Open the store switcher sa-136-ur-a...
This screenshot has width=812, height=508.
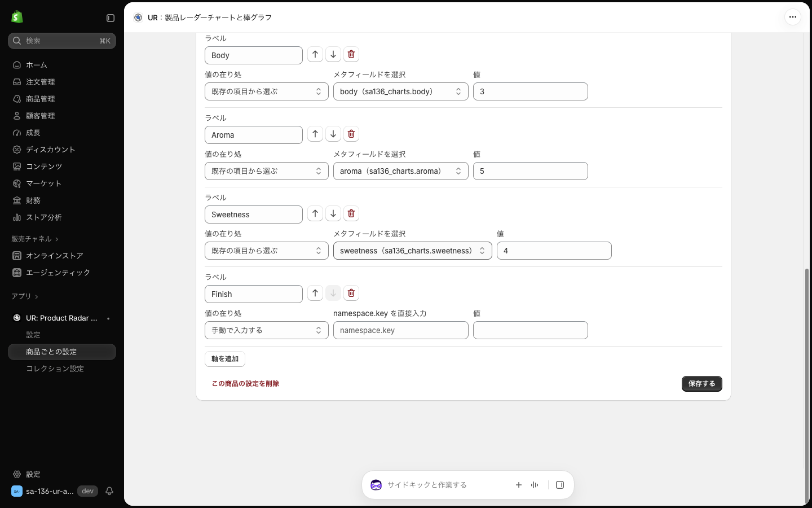coord(54,491)
